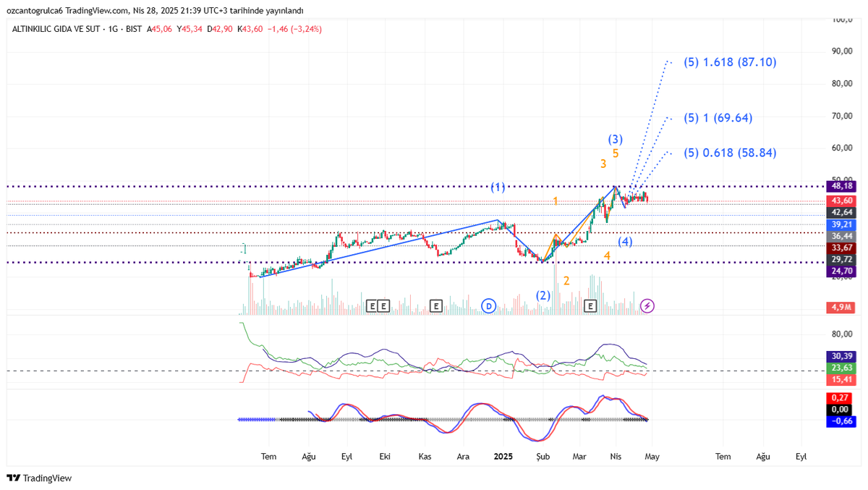The height and width of the screenshot is (490, 868).
Task: Click the right E of the paired earnings markers
Action: point(384,306)
